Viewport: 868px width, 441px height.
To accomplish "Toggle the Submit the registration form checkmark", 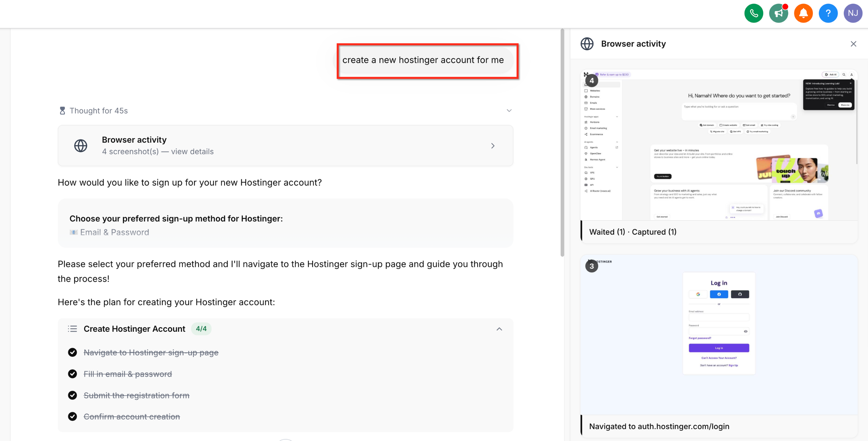I will 72,395.
